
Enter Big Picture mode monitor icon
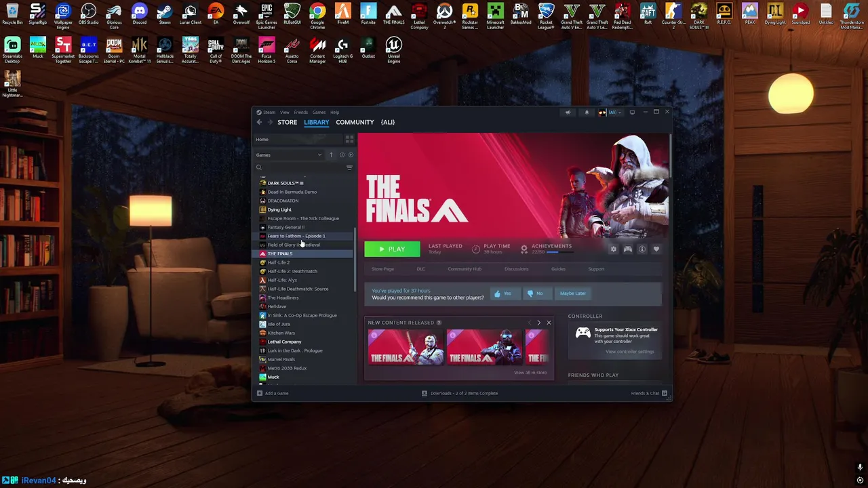[x=632, y=113]
